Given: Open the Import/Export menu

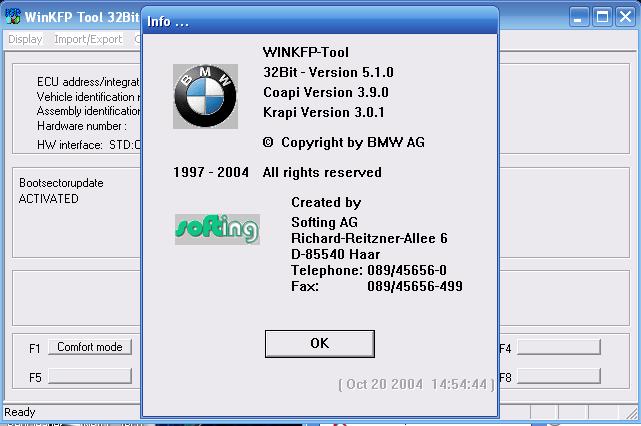Looking at the screenshot, I should click(88, 39).
